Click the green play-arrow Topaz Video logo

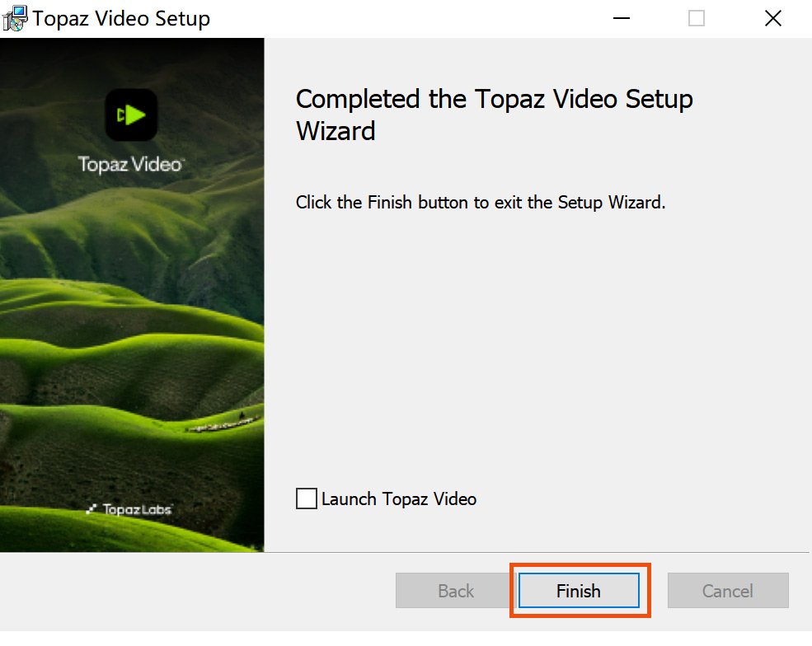pyautogui.click(x=131, y=115)
